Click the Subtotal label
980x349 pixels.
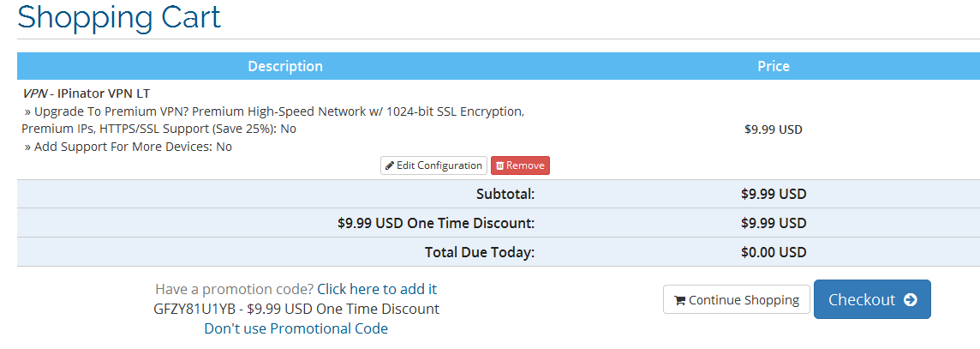[505, 194]
